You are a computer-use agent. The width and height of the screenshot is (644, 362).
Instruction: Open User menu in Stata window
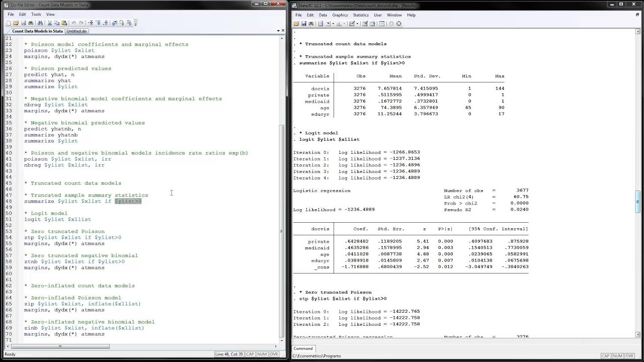pyautogui.click(x=378, y=15)
